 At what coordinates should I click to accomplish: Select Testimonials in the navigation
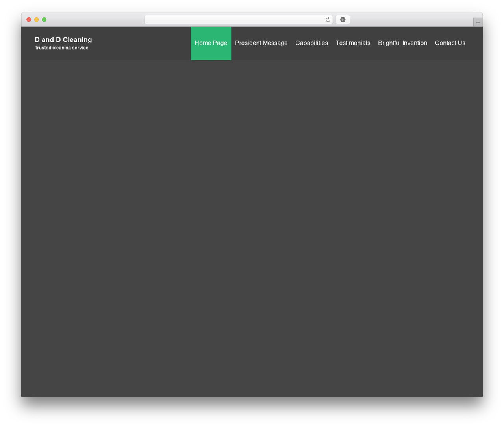tap(353, 43)
